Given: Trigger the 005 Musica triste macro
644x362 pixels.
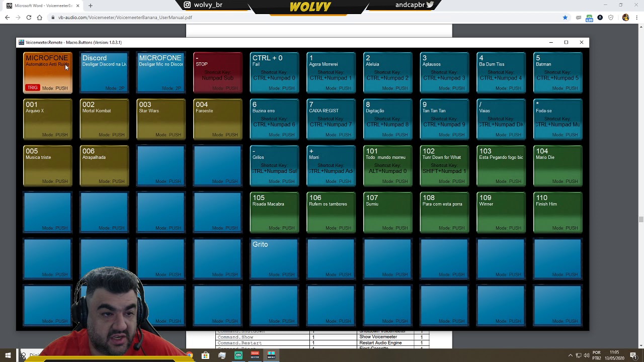Looking at the screenshot, I should (48, 166).
